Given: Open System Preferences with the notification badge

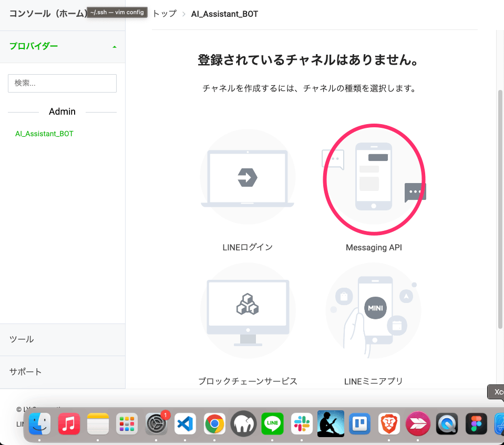Looking at the screenshot, I should 157,424.
